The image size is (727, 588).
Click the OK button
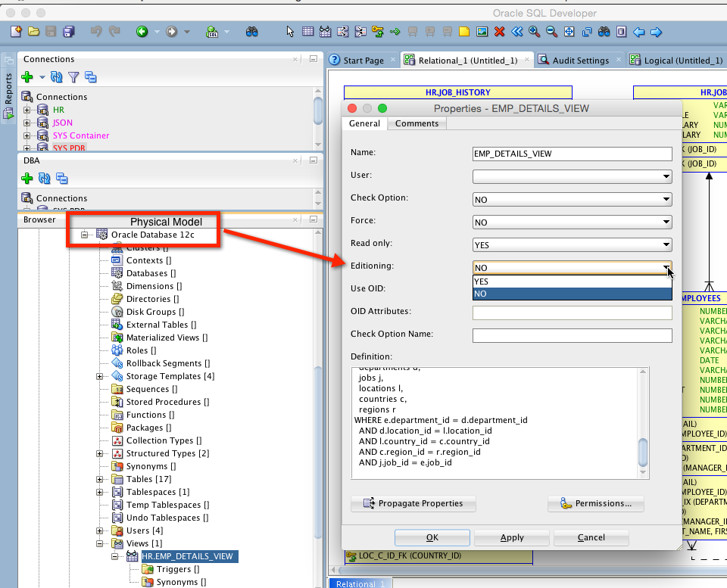point(432,537)
